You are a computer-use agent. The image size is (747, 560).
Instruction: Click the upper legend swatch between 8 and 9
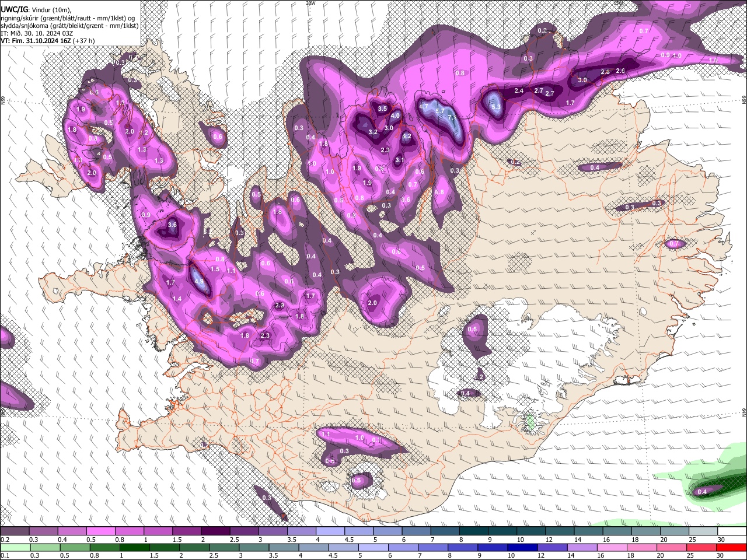[x=474, y=531]
